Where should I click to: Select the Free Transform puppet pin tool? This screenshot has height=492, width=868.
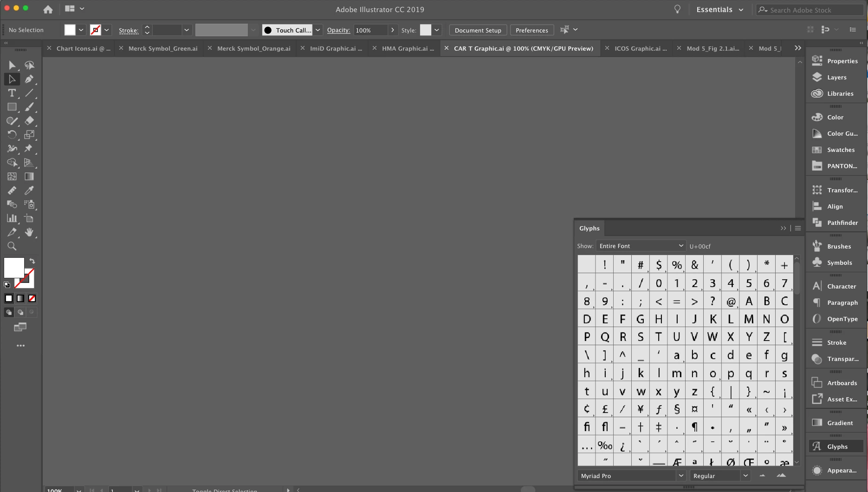(x=29, y=149)
